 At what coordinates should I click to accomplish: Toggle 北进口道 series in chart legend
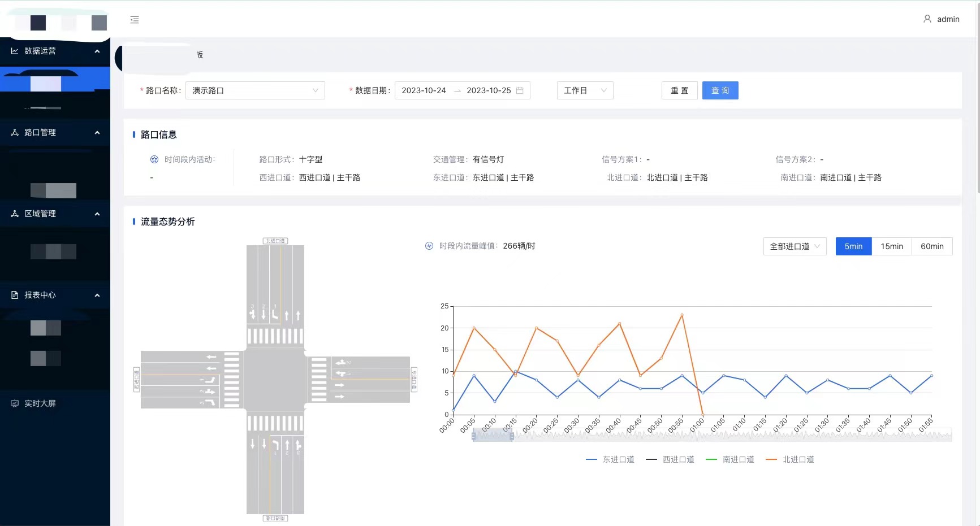[790, 459]
